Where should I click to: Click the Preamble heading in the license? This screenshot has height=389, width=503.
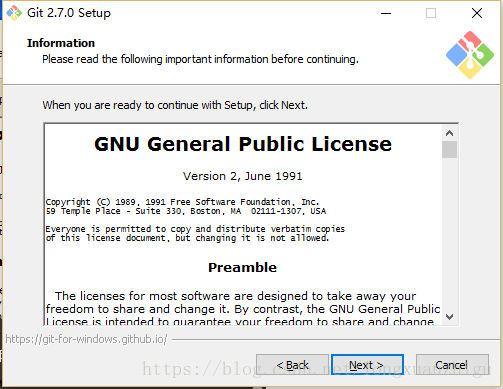(x=242, y=267)
